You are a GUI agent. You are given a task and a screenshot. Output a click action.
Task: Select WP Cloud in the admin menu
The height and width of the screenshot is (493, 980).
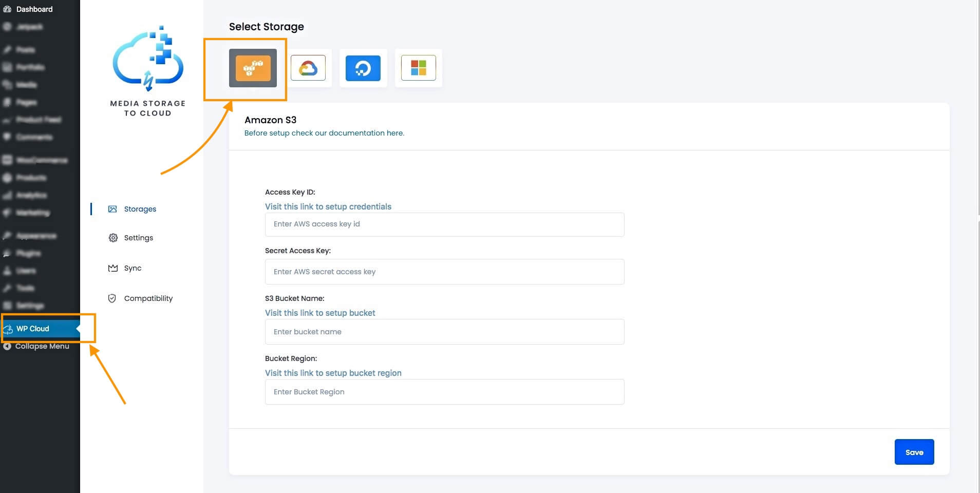coord(33,328)
